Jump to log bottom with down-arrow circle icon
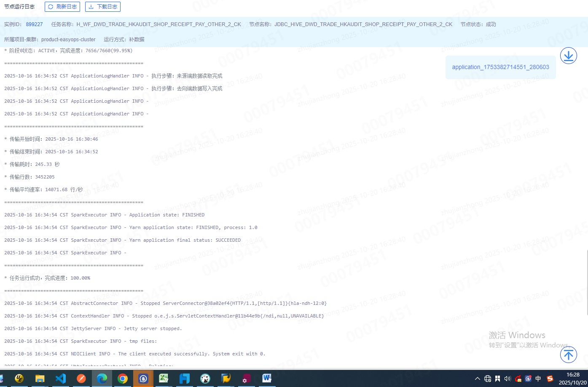588x387 pixels. (568, 56)
